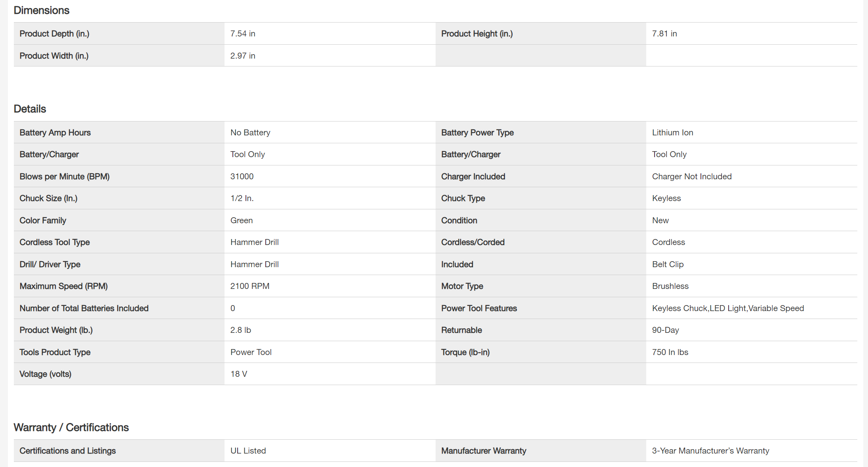Click the Battery Amp Hours label
Viewport: 868px width, 467px height.
pyautogui.click(x=55, y=133)
